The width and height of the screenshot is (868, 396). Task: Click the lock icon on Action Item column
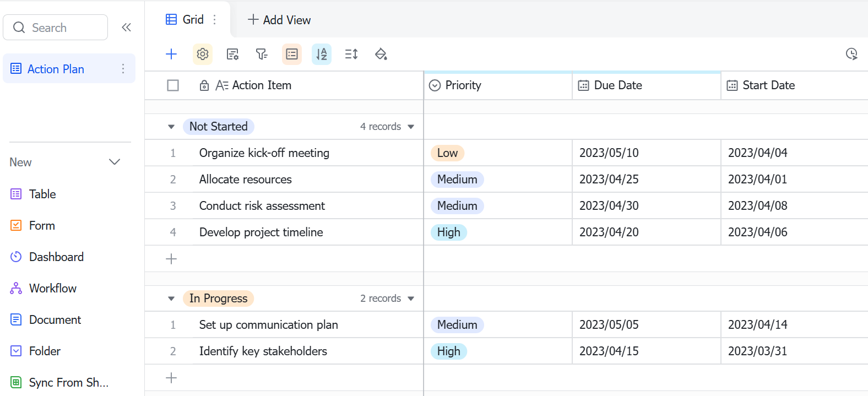coord(204,85)
